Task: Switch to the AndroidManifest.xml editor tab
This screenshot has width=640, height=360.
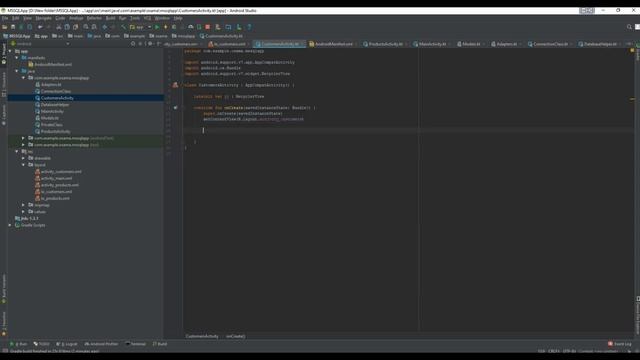Action: coord(334,44)
